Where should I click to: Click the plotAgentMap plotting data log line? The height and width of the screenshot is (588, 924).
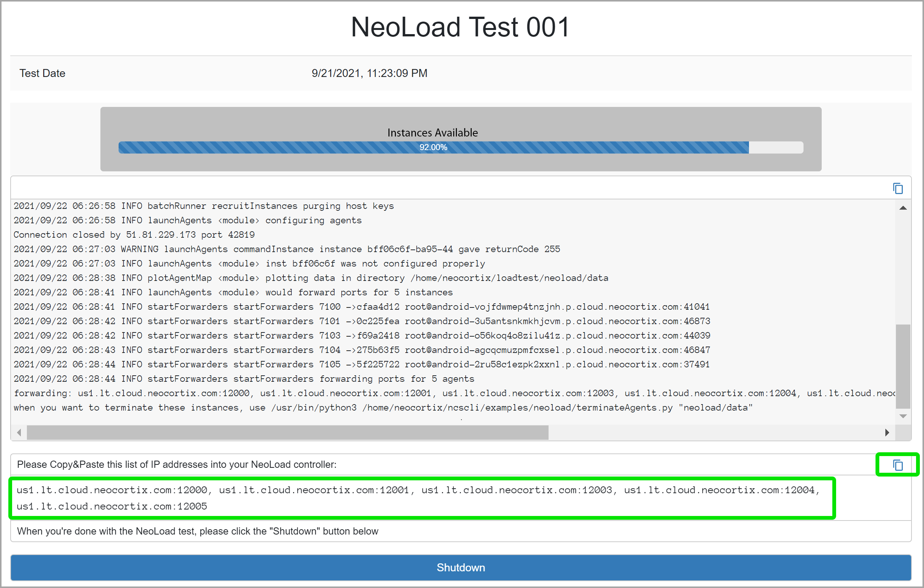[x=311, y=278]
